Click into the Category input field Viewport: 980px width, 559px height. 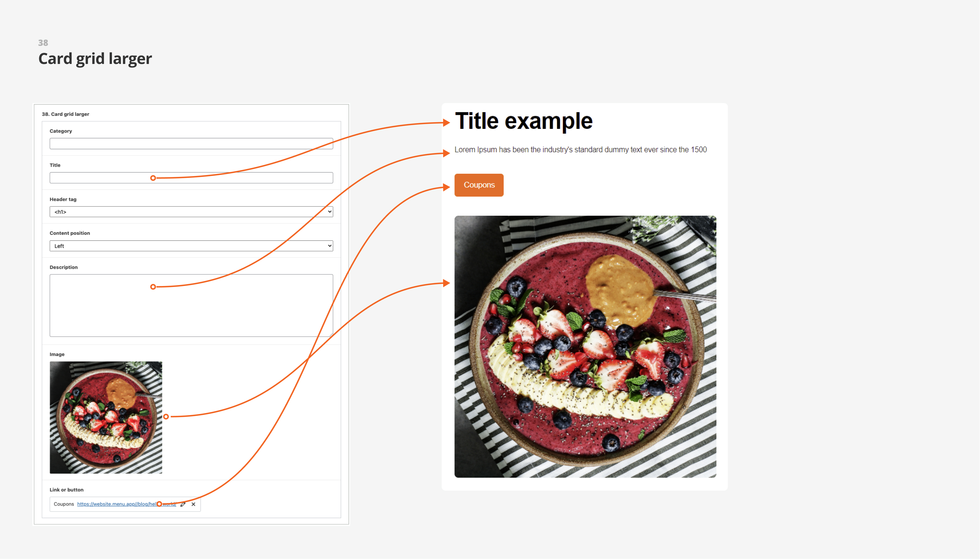[x=191, y=143]
